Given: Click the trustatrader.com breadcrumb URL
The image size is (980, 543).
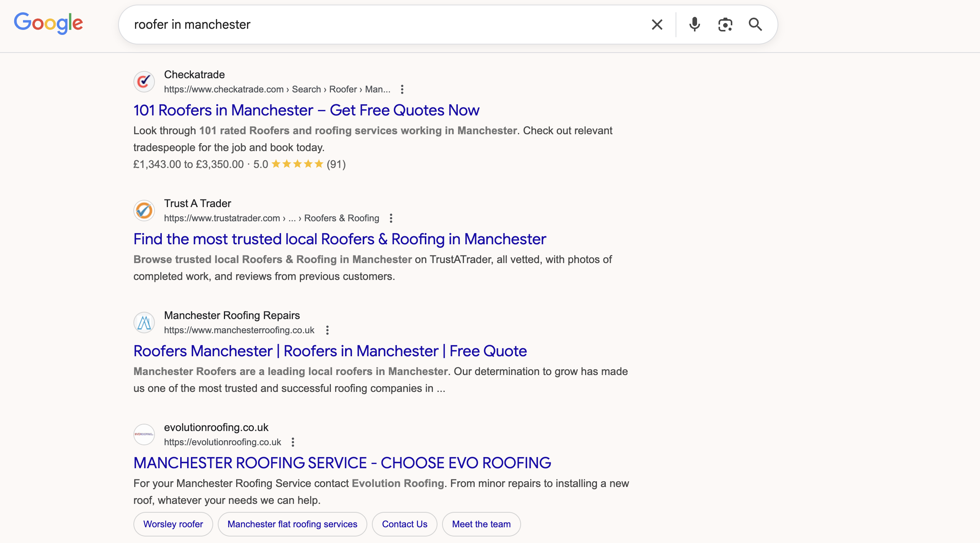Looking at the screenshot, I should tap(271, 218).
